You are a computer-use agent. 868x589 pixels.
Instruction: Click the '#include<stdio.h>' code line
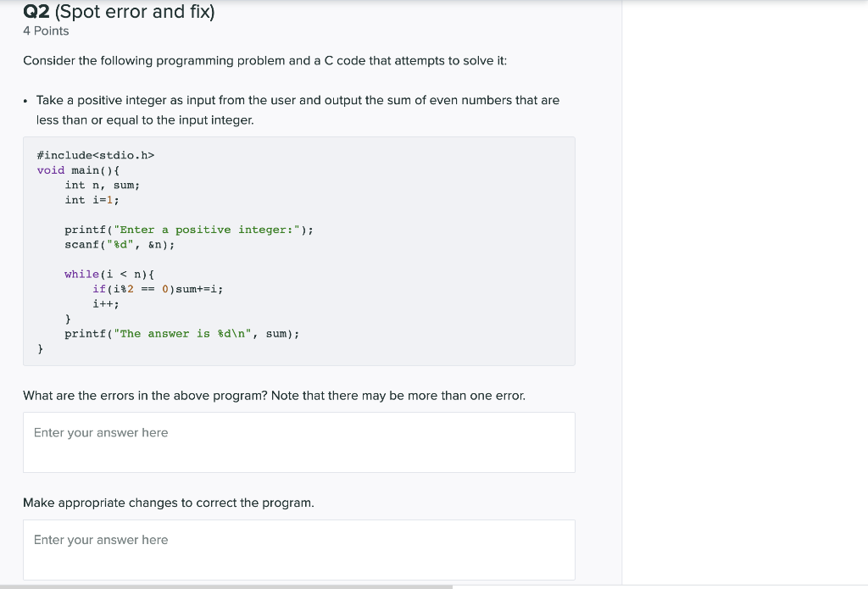95,156
